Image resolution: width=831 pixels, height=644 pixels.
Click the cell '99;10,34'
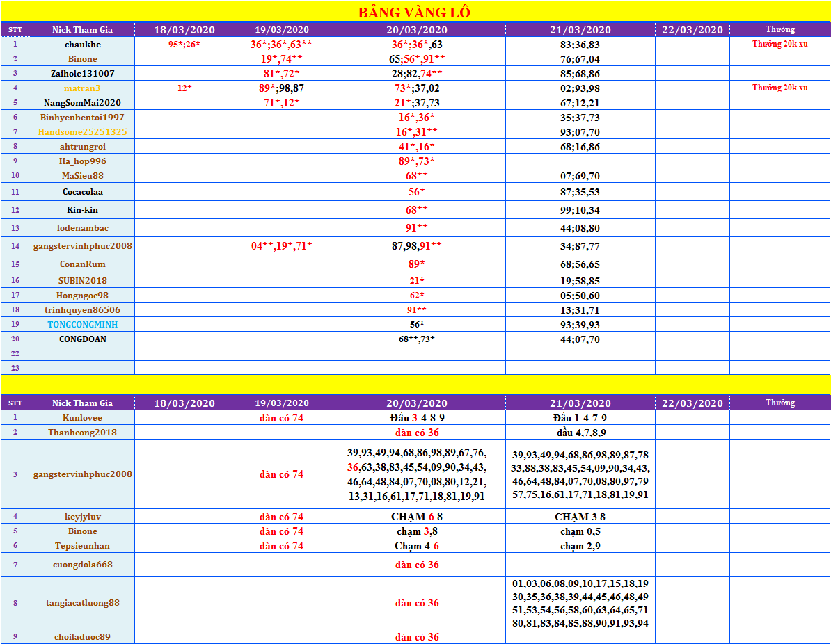pyautogui.click(x=580, y=210)
